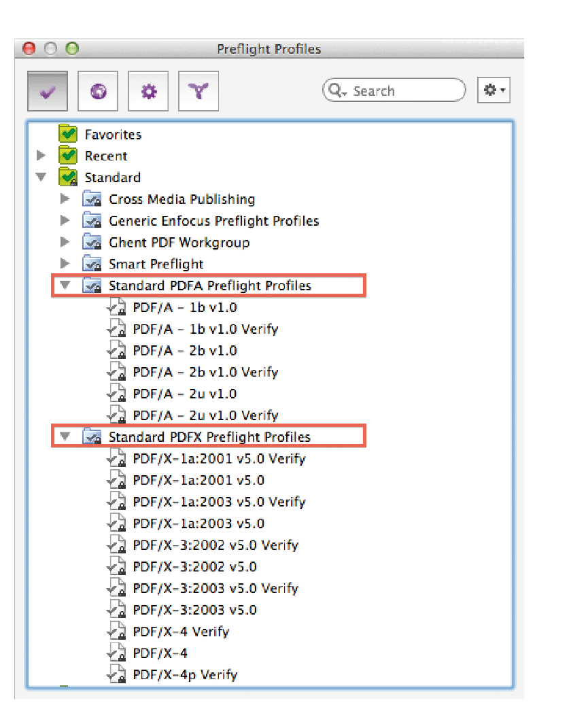Click into the Search field
Viewport: 588px width, 722px height.
[394, 90]
